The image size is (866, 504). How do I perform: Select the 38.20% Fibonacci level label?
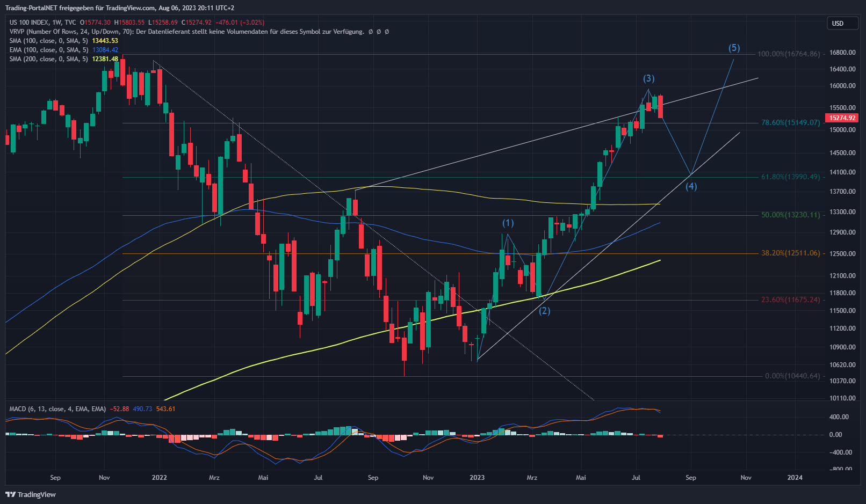point(790,253)
